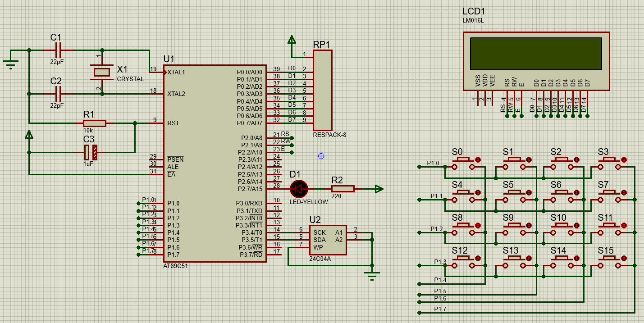This screenshot has height=323, width=644.
Task: Select power terminal arrow above RP1
Action: point(292,40)
